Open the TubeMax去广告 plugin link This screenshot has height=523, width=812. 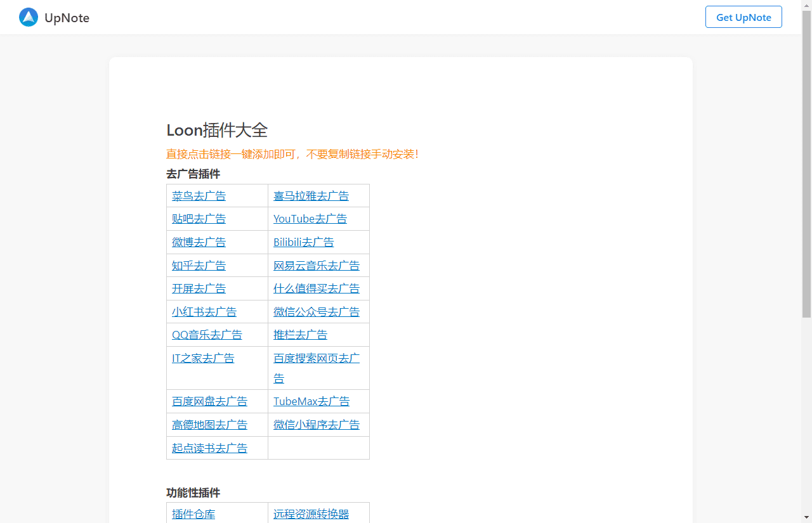click(311, 401)
